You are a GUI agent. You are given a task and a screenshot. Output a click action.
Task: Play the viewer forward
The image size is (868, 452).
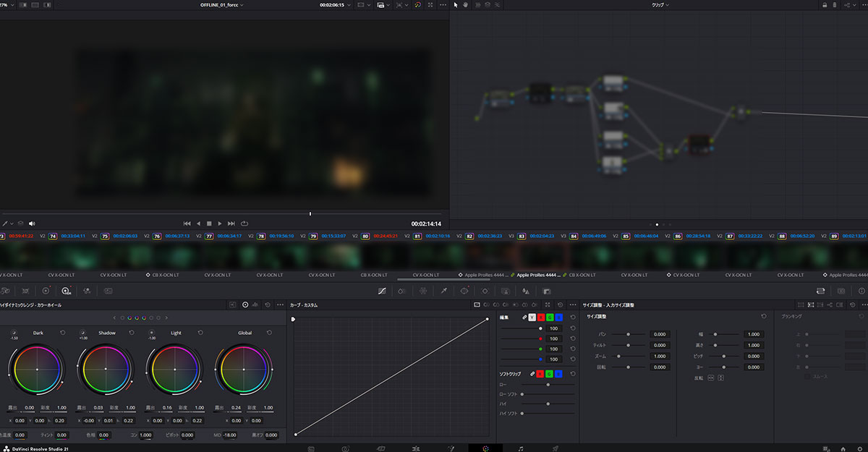click(x=220, y=223)
